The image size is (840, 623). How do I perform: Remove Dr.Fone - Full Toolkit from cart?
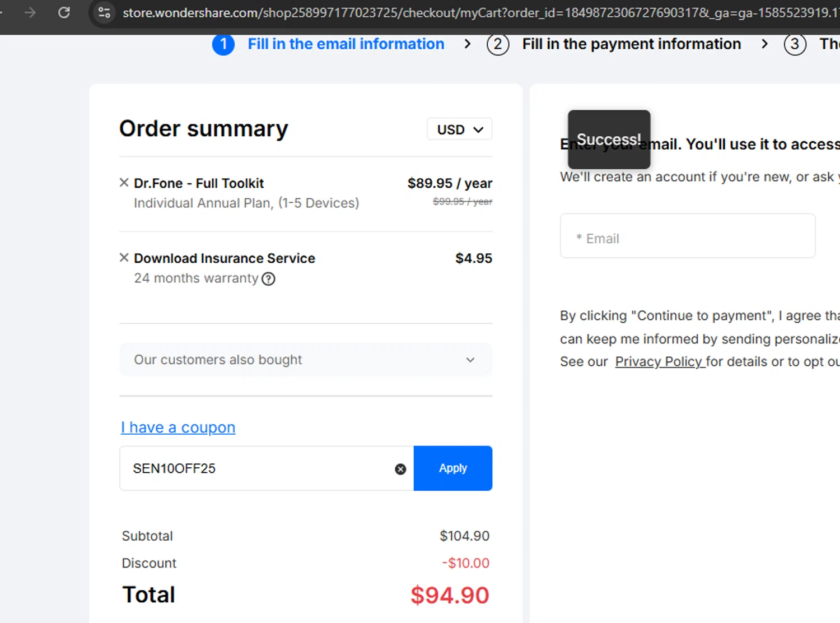coord(124,183)
